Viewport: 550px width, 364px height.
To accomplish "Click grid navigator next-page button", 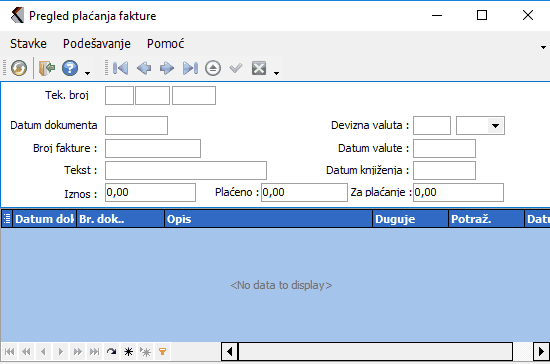I will click(77, 351).
